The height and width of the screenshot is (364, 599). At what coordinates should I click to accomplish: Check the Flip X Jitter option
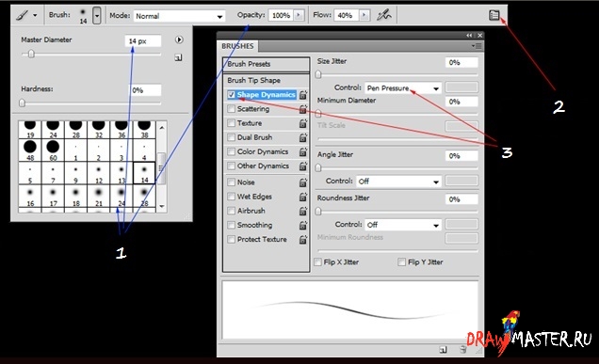pyautogui.click(x=317, y=262)
